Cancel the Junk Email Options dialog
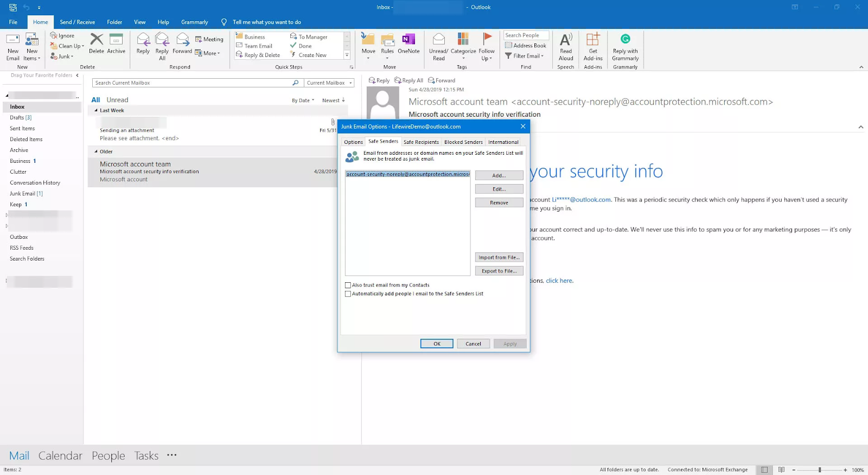Image resolution: width=868 pixels, height=475 pixels. click(x=473, y=344)
